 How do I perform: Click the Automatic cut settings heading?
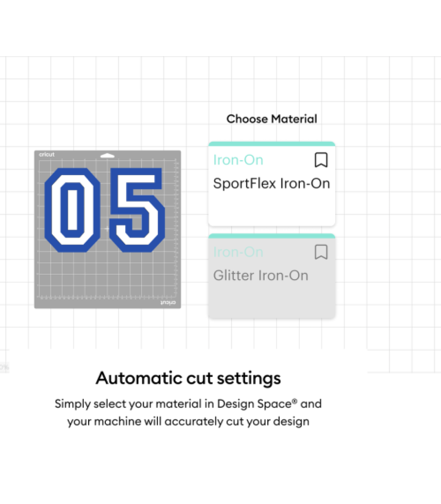point(188,378)
